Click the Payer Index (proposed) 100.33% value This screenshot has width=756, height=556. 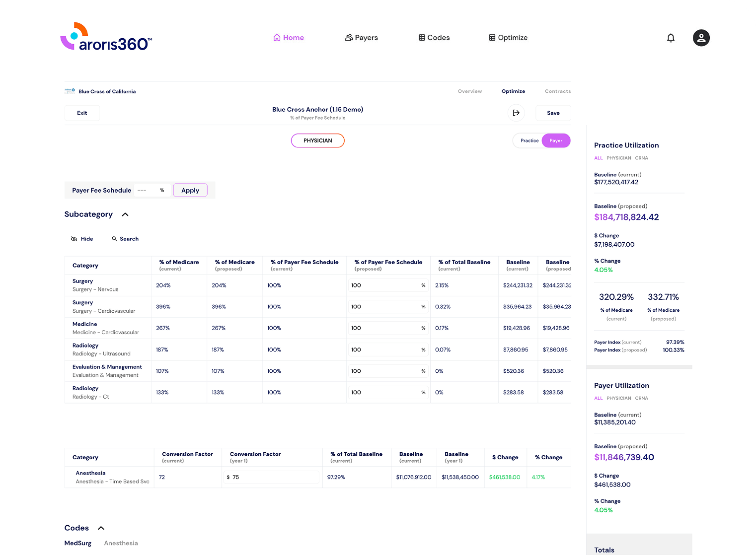coord(674,350)
